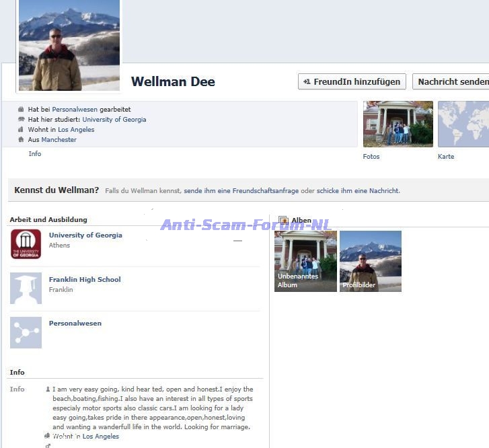Click the University of Georgia logo icon
The width and height of the screenshot is (489, 448).
point(26,244)
